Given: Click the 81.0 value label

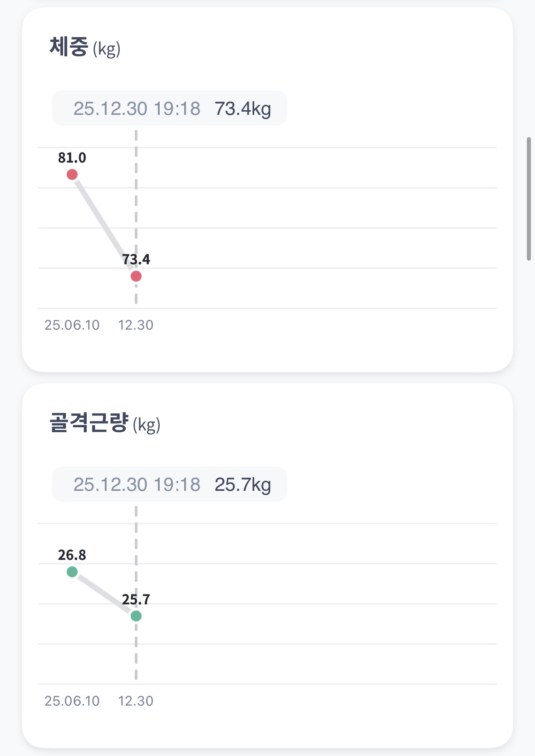Looking at the screenshot, I should [72, 158].
